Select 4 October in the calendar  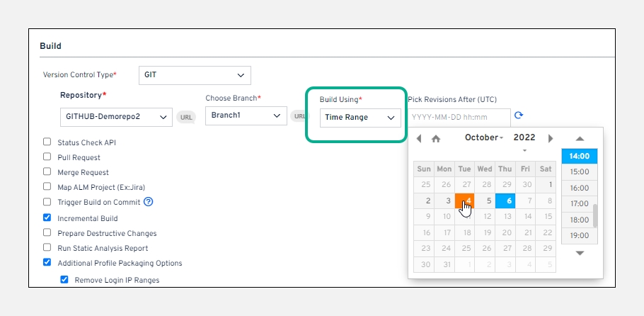[464, 201]
